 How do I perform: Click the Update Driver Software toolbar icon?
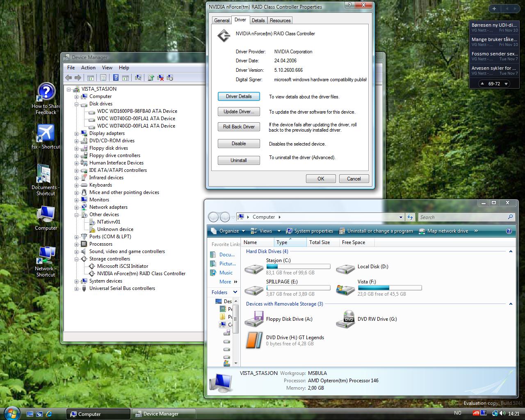click(151, 78)
